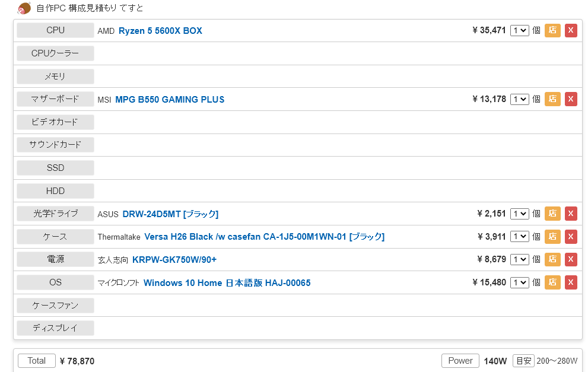Click OS price ¥ 15,480
The width and height of the screenshot is (588, 372).
(x=489, y=282)
